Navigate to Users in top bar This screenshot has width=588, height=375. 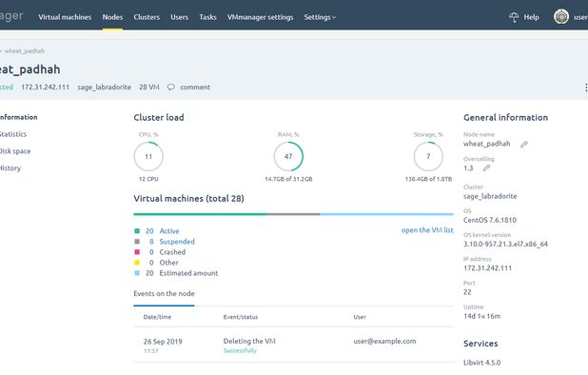point(179,17)
